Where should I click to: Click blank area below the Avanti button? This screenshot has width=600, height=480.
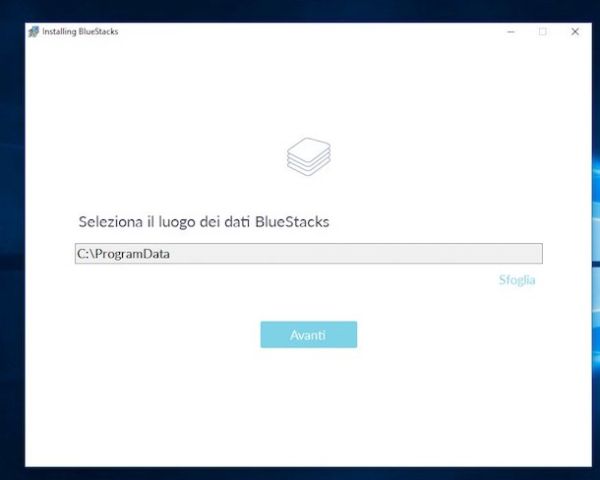point(309,406)
